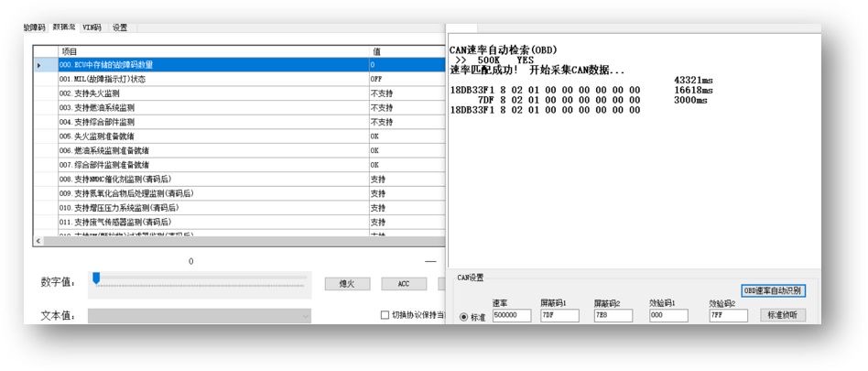This screenshot has height=371, width=868.
Task: Click the OFF value of the MIL row
Action: 378,79
